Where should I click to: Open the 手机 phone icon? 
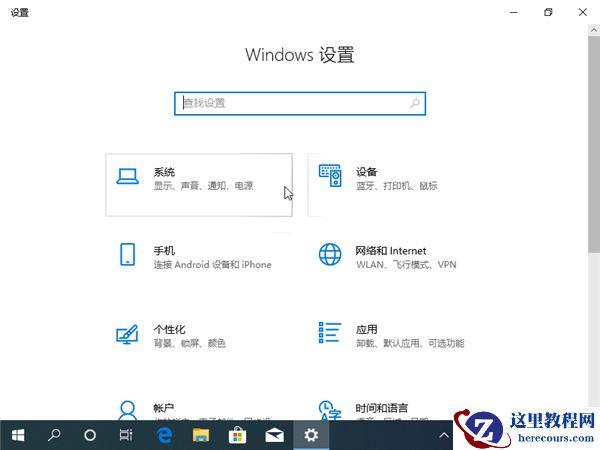pos(127,254)
